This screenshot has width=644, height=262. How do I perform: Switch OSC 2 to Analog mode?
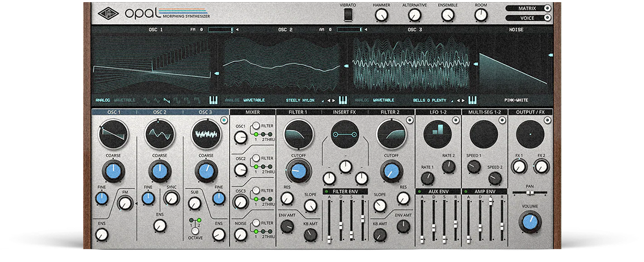pos(232,100)
